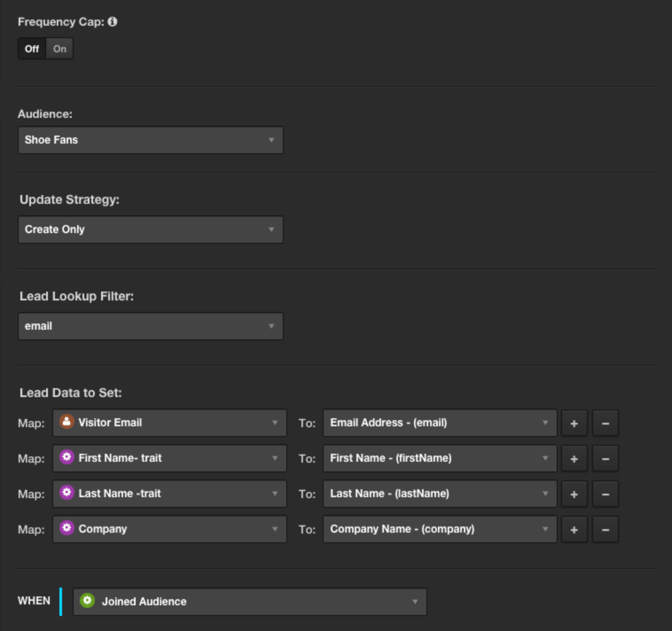Click the green Joined Audience icon
This screenshot has height=631, width=672.
87,601
